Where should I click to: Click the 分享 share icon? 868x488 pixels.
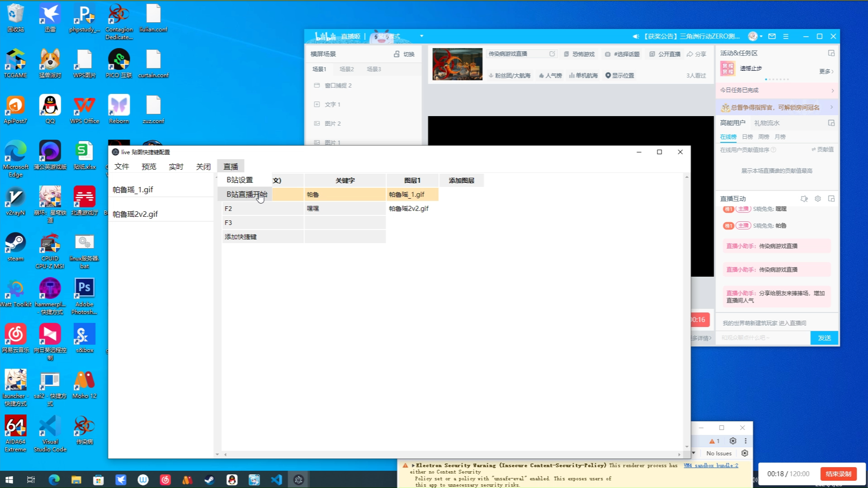[x=696, y=54]
